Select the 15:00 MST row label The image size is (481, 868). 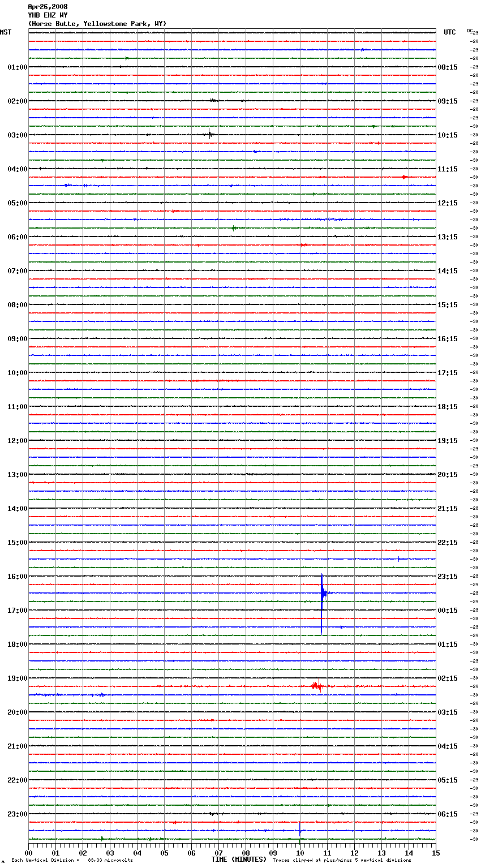click(x=18, y=543)
